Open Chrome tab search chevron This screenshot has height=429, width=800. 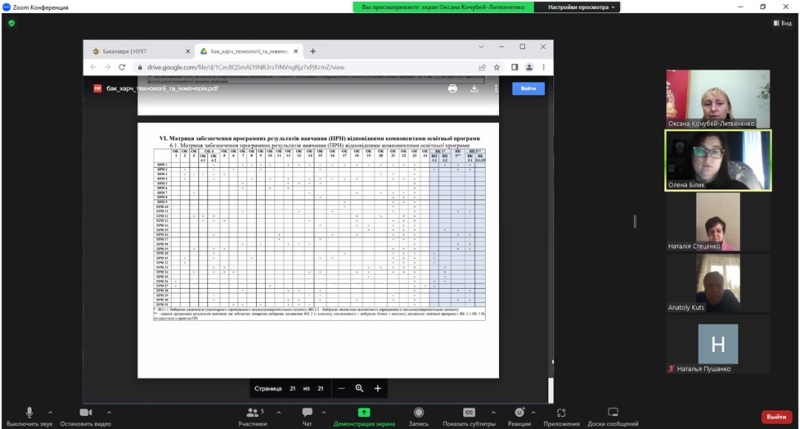[x=481, y=46]
